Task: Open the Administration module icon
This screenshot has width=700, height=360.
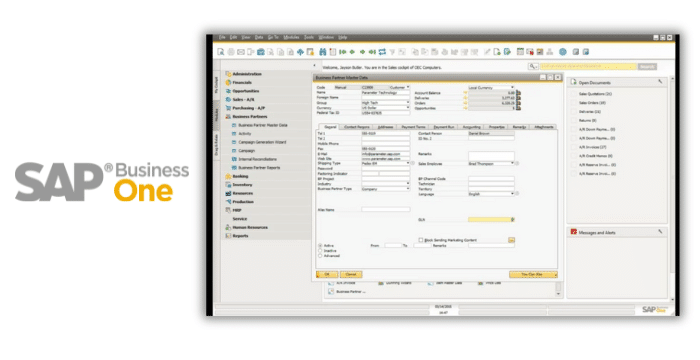Action: coord(228,74)
